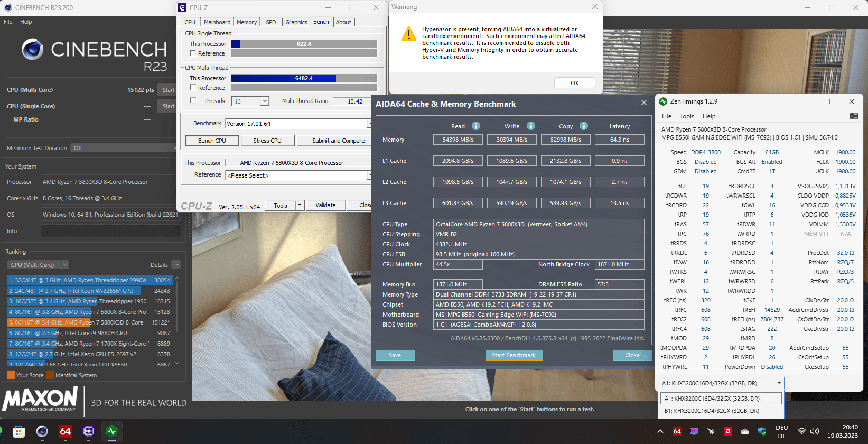
Task: Select the Threadripper 2990W ranking row
Action: point(90,280)
